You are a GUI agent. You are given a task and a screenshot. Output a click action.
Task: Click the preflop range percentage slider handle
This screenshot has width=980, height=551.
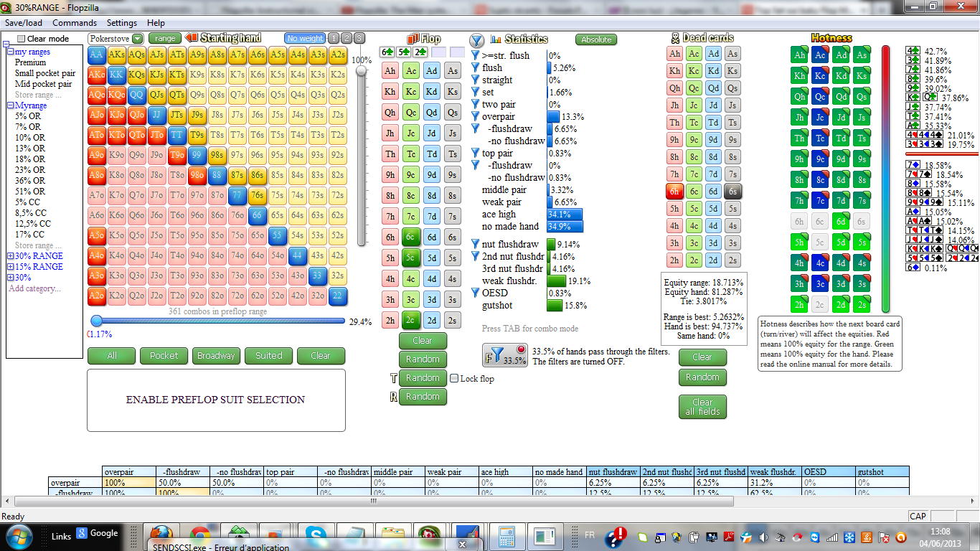pos(96,321)
